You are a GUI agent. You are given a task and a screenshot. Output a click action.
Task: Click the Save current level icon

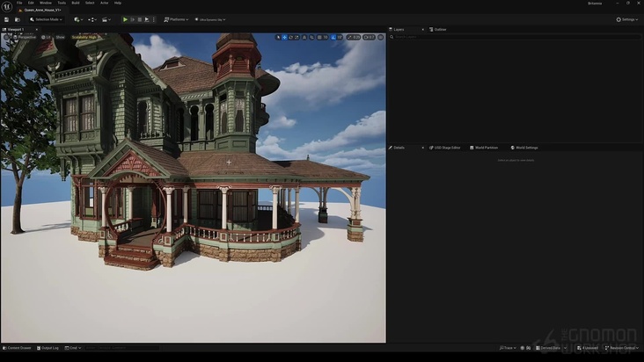pyautogui.click(x=6, y=19)
